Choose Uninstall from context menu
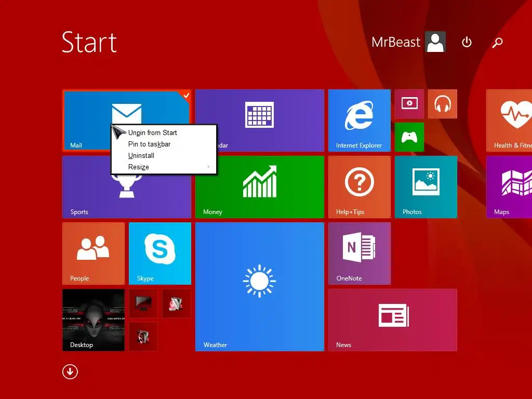 pyautogui.click(x=164, y=156)
